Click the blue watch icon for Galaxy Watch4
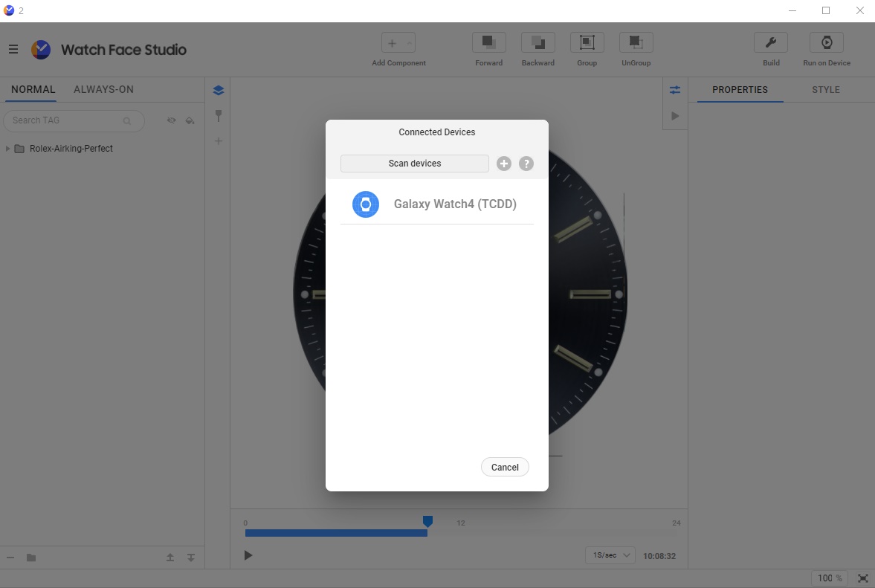This screenshot has width=875, height=588. [x=366, y=204]
